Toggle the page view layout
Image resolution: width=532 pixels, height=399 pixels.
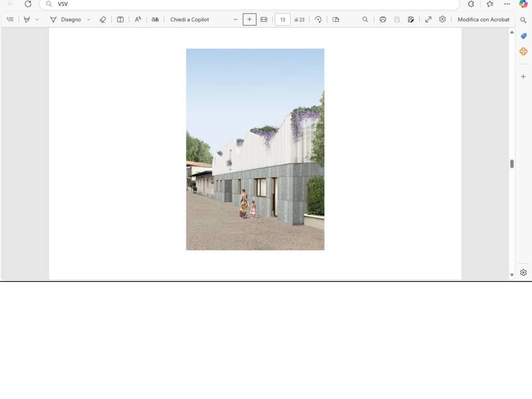click(336, 19)
